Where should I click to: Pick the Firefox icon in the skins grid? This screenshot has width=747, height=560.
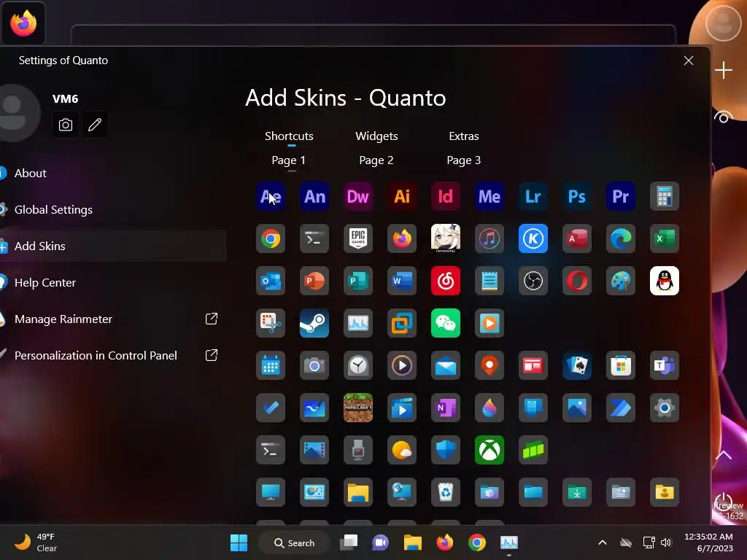coord(402,238)
